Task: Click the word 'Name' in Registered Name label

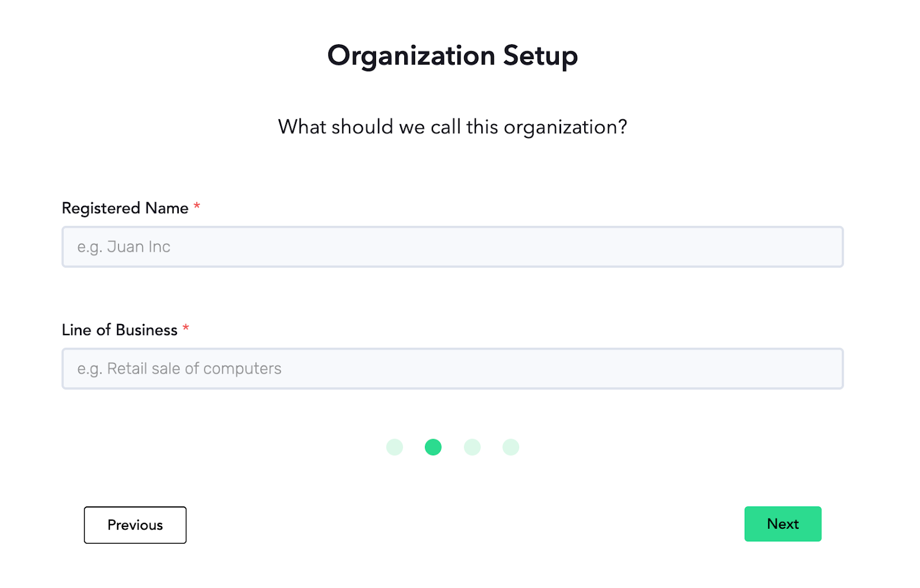Action: click(167, 208)
